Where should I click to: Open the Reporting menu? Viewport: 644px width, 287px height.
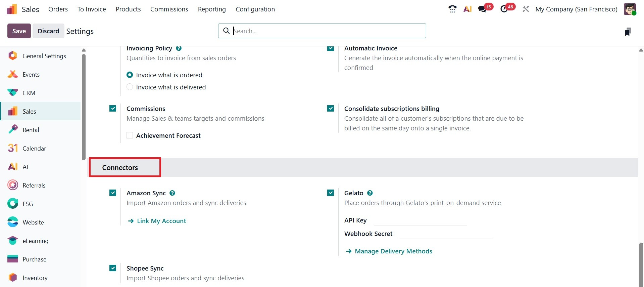[x=212, y=9]
